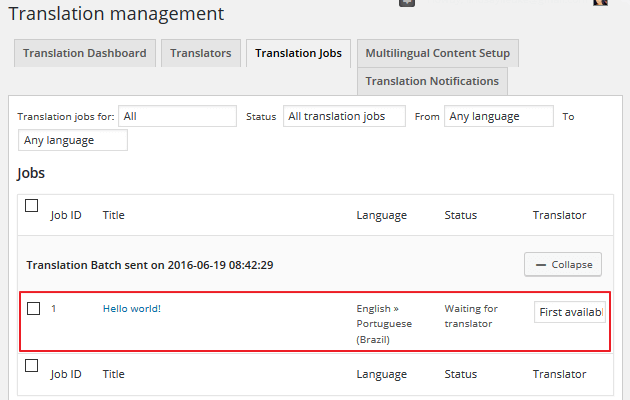
Task: Open the Translation Dashboard tab
Action: point(85,53)
